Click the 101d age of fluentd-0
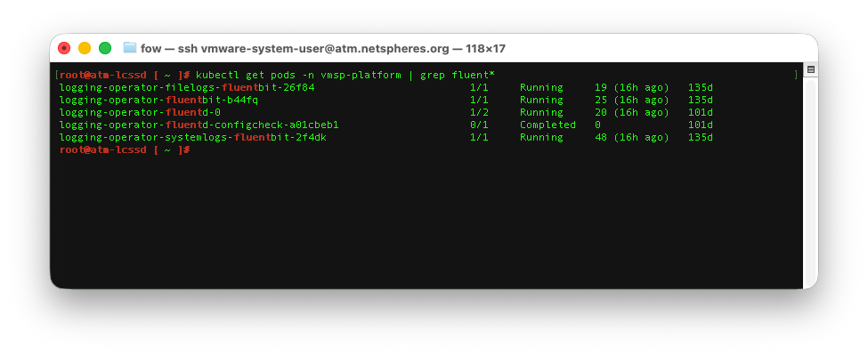The width and height of the screenshot is (868, 355). (701, 112)
